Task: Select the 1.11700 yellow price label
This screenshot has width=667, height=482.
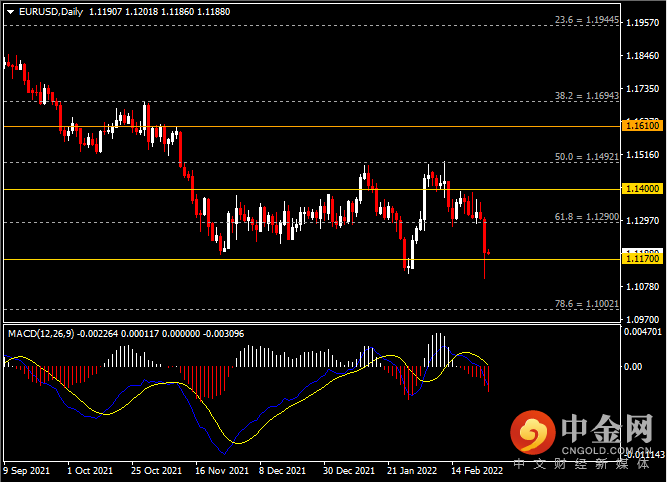Action: click(642, 258)
